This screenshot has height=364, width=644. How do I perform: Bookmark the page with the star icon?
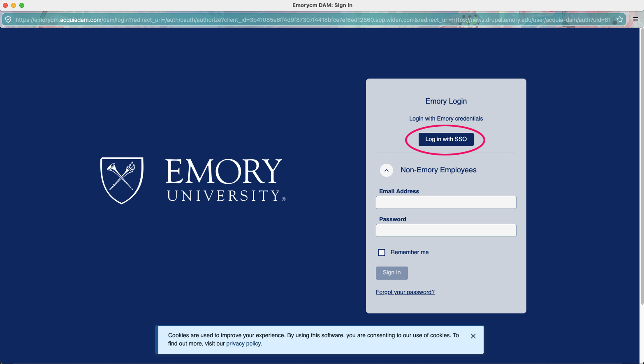click(x=620, y=19)
